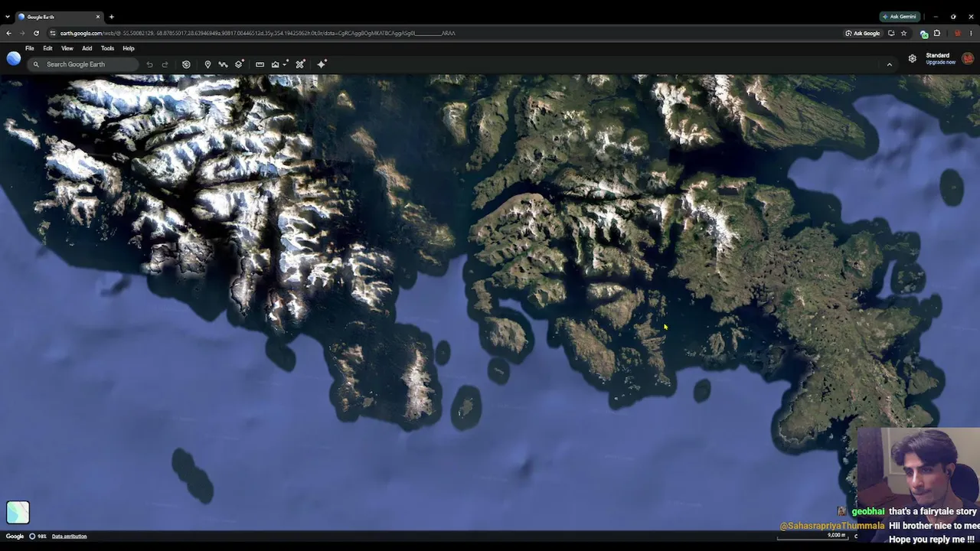
Task: Open the Edit menu
Action: pos(47,48)
